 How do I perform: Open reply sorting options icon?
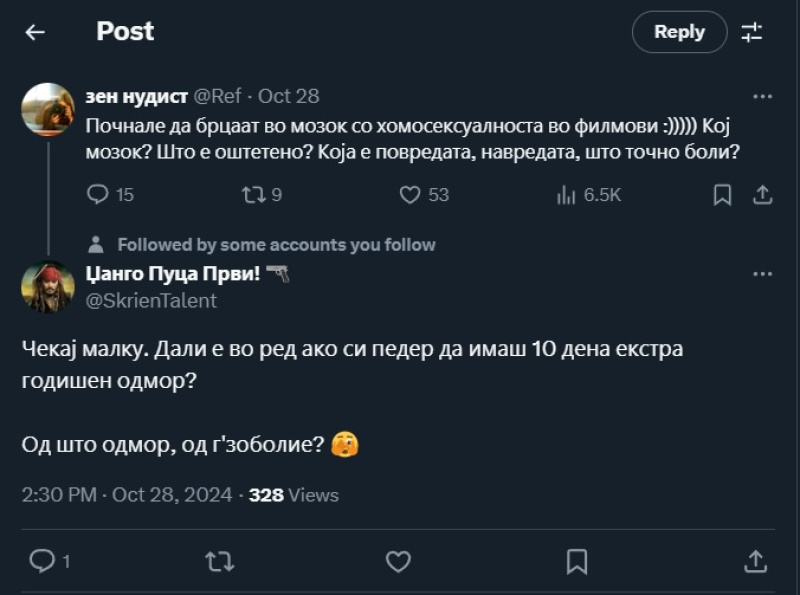pos(751,32)
